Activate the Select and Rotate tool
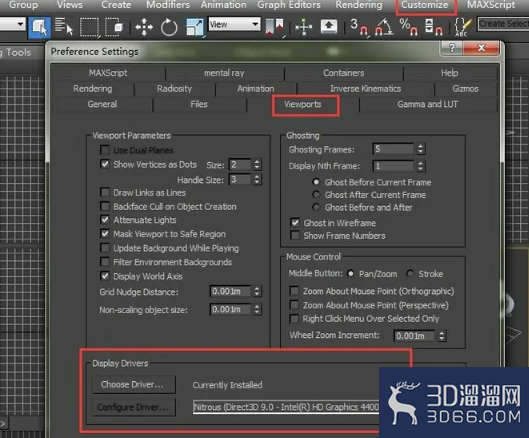The width and height of the screenshot is (529, 438). click(x=169, y=27)
